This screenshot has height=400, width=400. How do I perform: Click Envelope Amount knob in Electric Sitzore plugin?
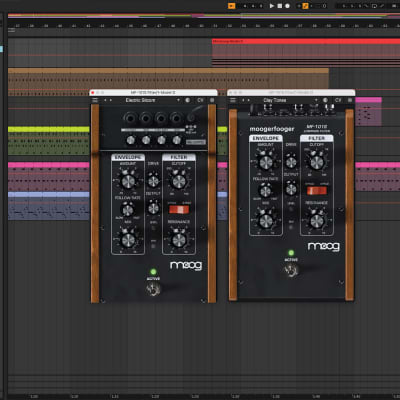pos(128,182)
